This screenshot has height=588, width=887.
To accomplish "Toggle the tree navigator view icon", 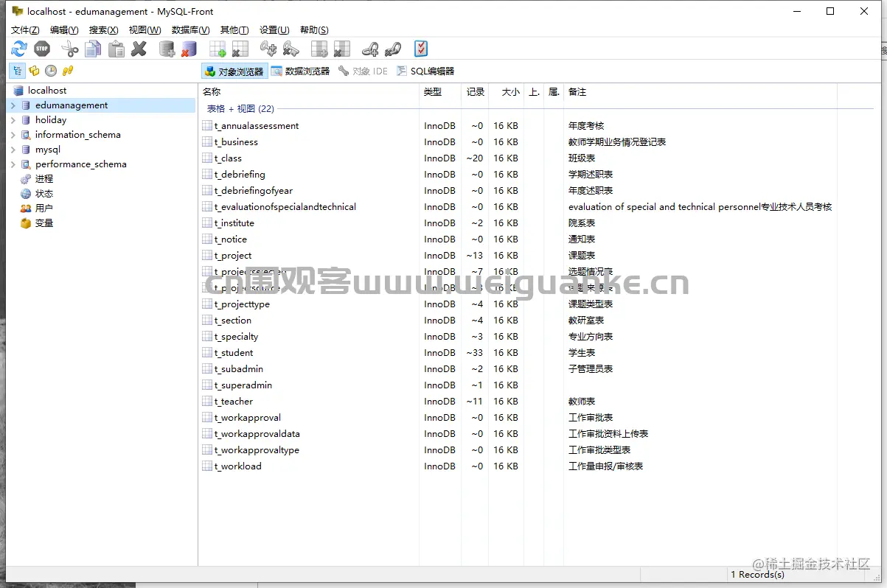I will tap(17, 71).
